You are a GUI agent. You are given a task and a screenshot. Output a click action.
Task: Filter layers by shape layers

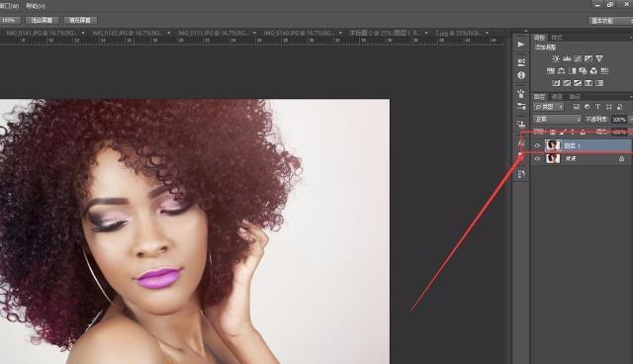(609, 107)
